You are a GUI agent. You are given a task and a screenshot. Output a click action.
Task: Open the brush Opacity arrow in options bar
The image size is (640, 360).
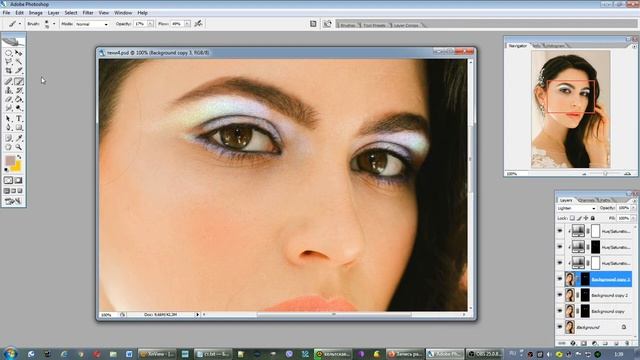(x=150, y=24)
